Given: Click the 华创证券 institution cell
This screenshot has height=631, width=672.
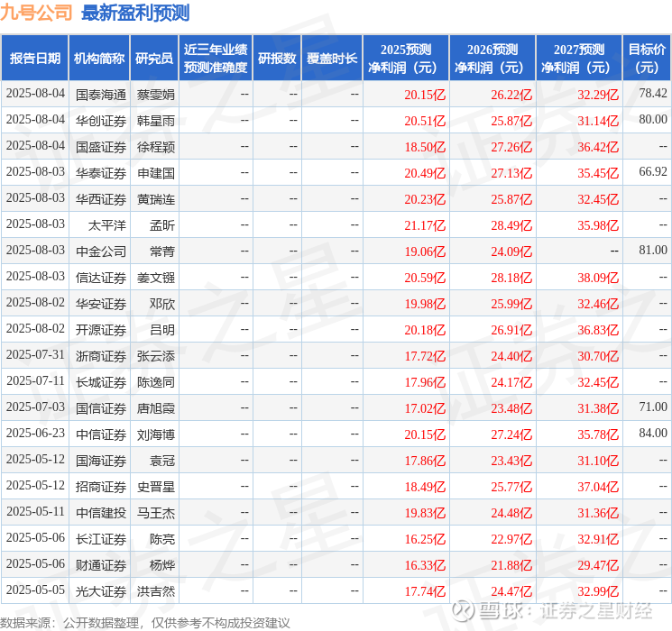Looking at the screenshot, I should pyautogui.click(x=101, y=121).
